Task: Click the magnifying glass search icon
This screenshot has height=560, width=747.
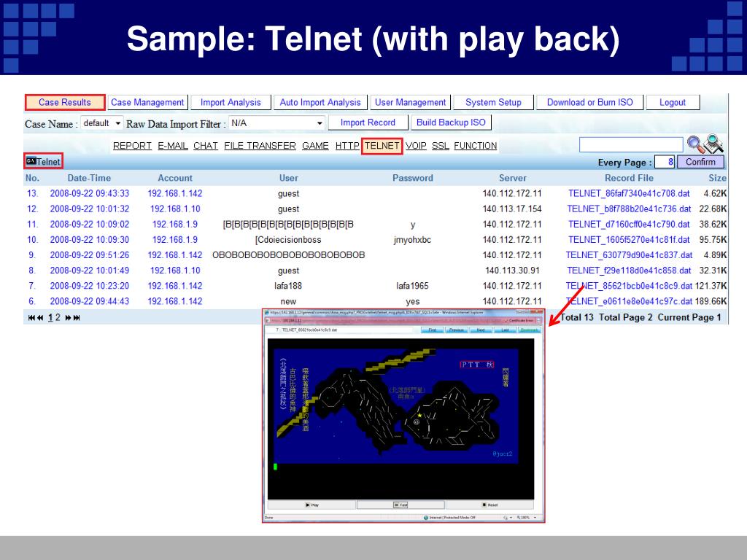Action: [x=694, y=144]
